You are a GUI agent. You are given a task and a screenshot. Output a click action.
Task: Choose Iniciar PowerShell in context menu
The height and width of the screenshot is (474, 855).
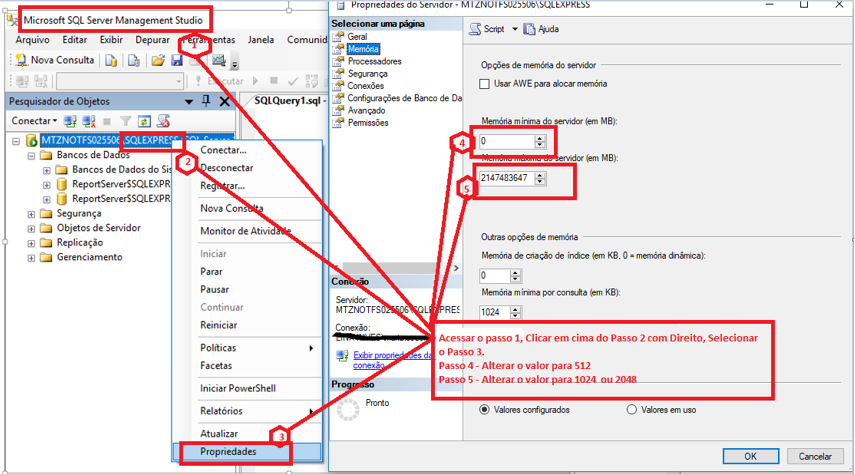point(247,388)
